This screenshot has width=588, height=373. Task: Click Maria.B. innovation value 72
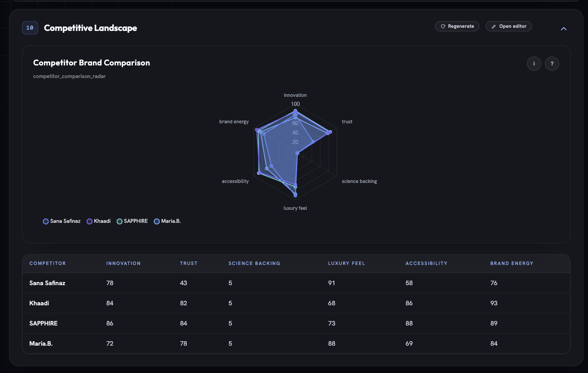click(110, 344)
